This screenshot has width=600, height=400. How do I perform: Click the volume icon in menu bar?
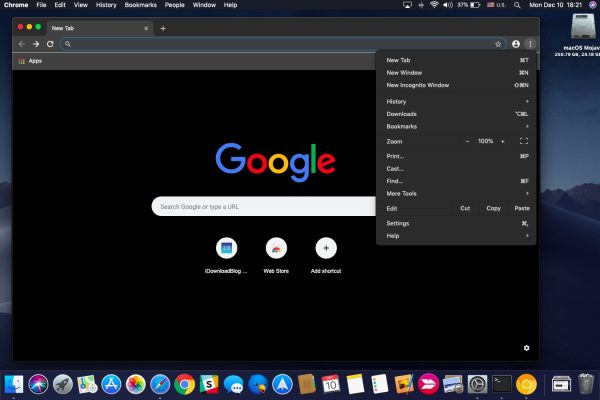[x=448, y=5]
